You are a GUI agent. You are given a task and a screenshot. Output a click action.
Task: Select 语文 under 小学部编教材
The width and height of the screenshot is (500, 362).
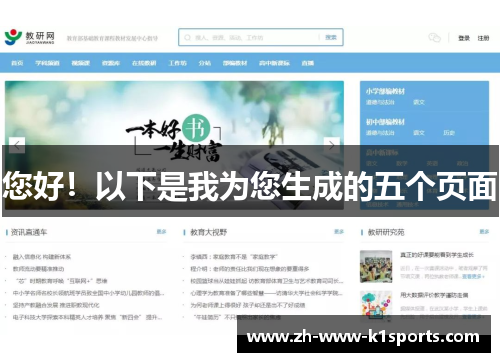tap(419, 102)
